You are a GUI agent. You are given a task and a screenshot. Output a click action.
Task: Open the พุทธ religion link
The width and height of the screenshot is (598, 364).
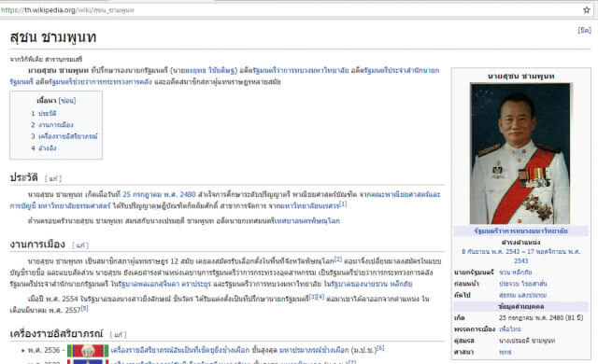pyautogui.click(x=505, y=352)
